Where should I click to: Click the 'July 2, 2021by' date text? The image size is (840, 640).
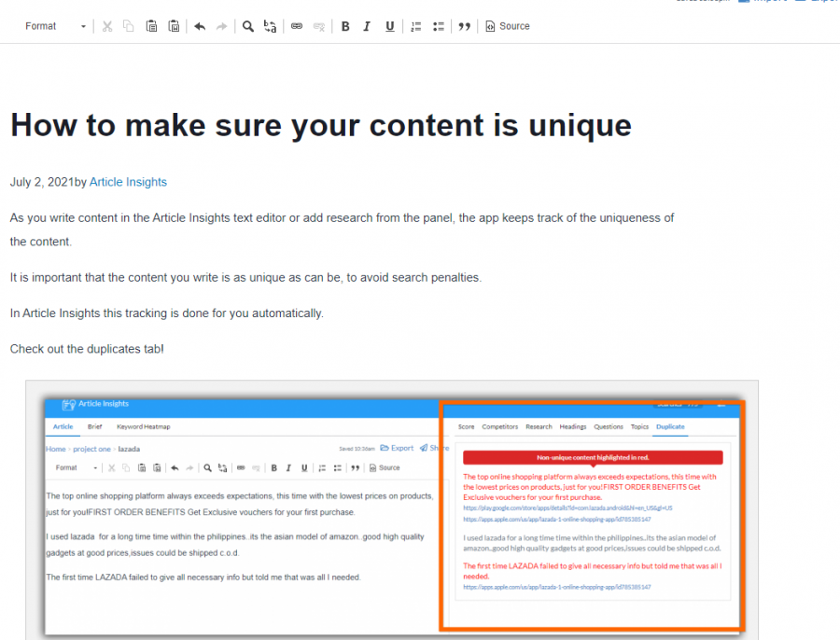tap(49, 182)
